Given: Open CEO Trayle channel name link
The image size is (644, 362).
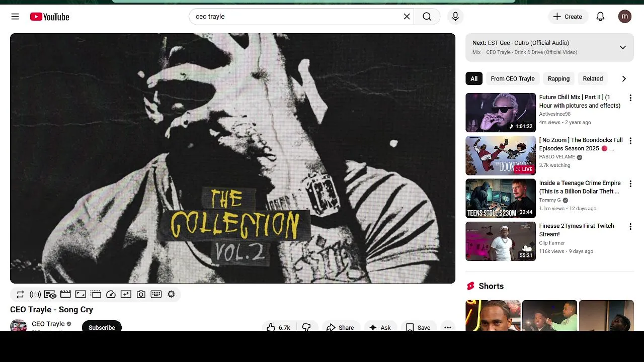Looking at the screenshot, I should tap(48, 324).
